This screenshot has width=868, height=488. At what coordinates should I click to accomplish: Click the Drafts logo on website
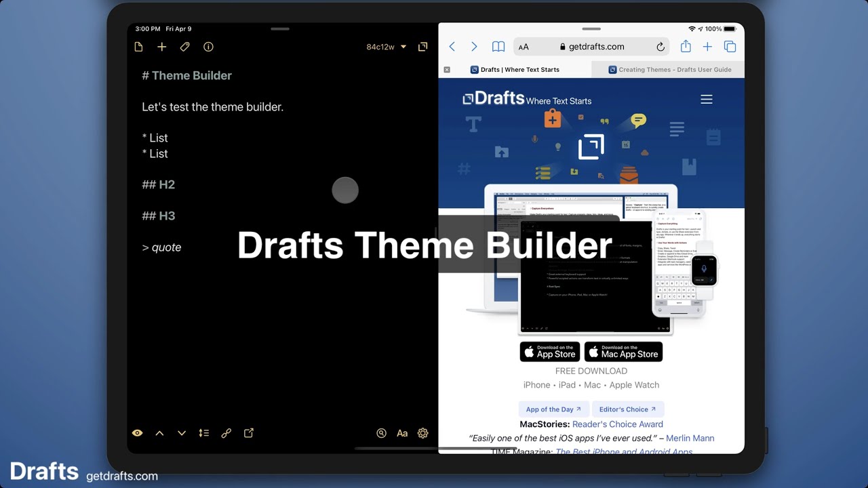[494, 98]
